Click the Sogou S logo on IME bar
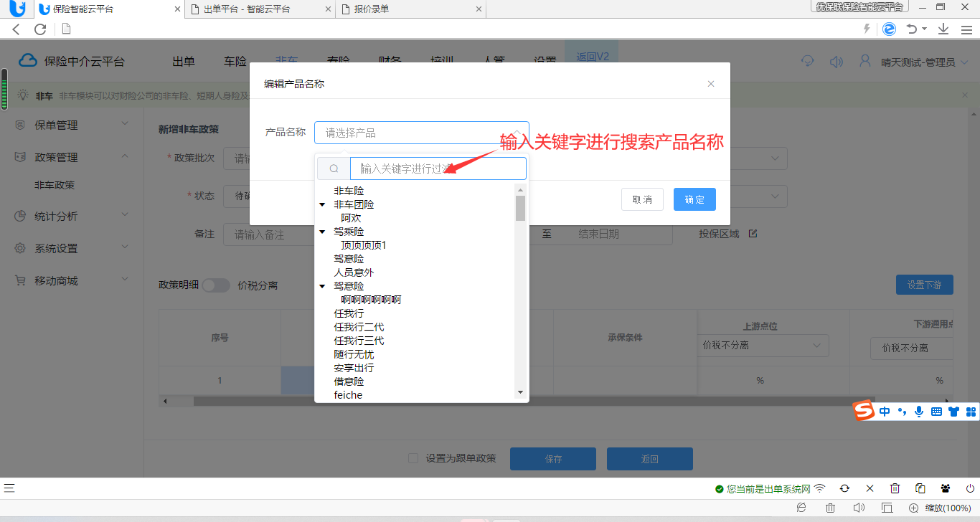This screenshot has height=522, width=980. pos(864,411)
